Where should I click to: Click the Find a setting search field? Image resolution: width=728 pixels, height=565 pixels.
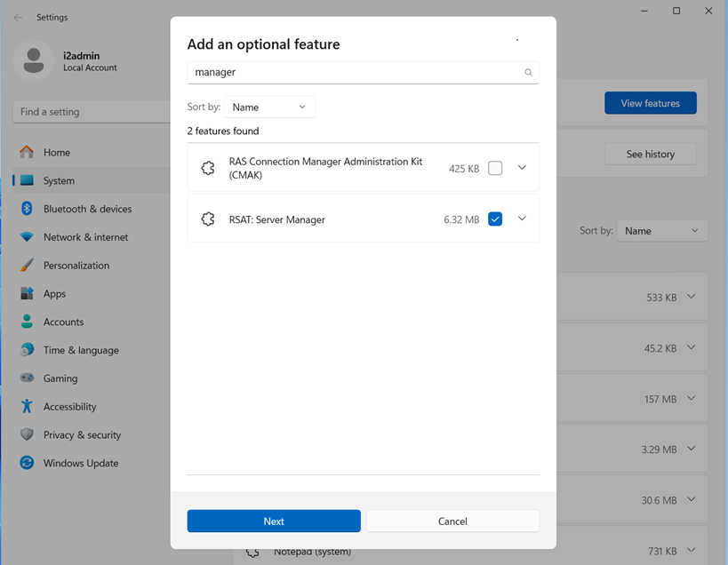pyautogui.click(x=92, y=112)
